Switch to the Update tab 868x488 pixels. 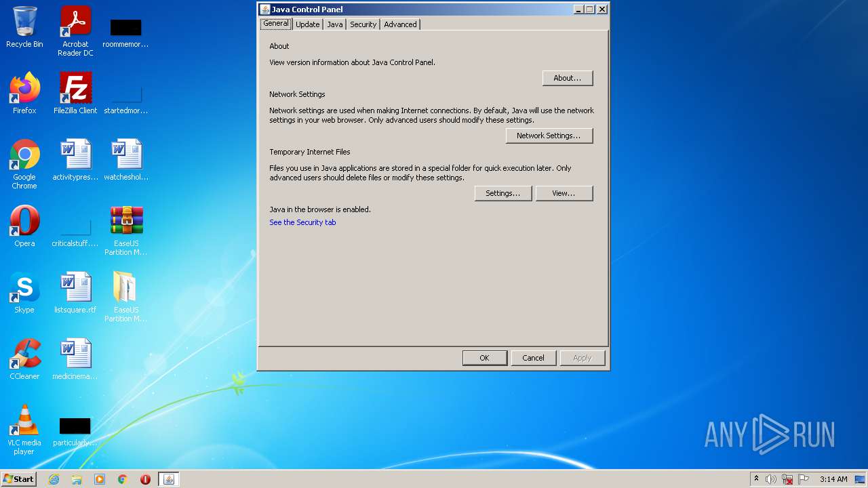307,24
